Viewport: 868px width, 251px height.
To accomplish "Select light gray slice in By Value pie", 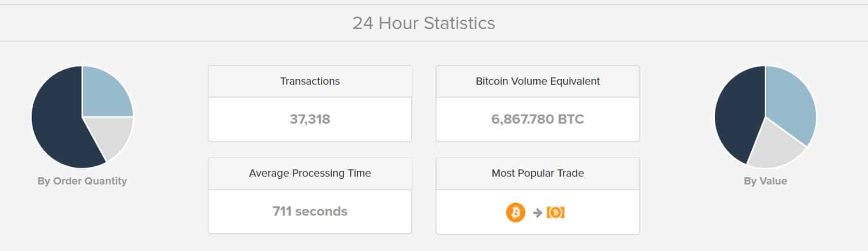I will click(774, 148).
